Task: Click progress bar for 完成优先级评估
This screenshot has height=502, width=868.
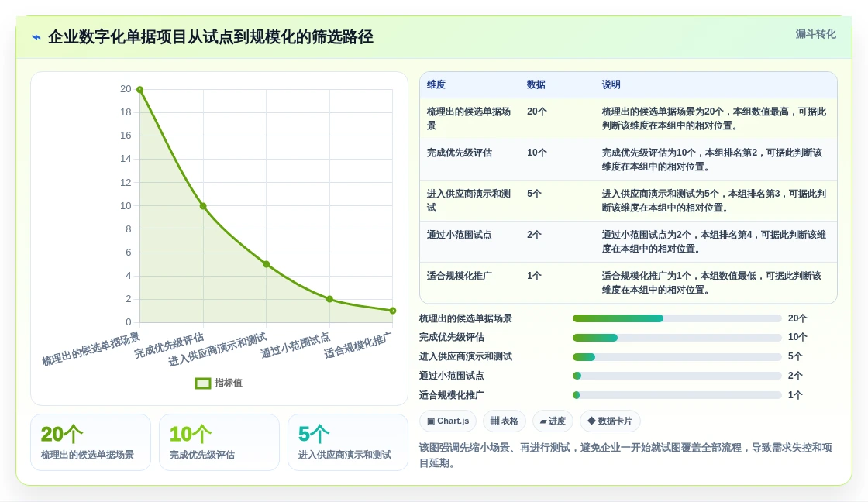Action: point(677,338)
